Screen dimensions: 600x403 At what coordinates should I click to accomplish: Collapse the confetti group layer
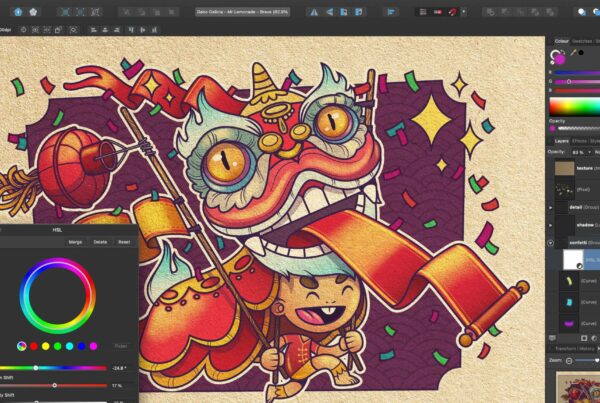click(x=551, y=243)
